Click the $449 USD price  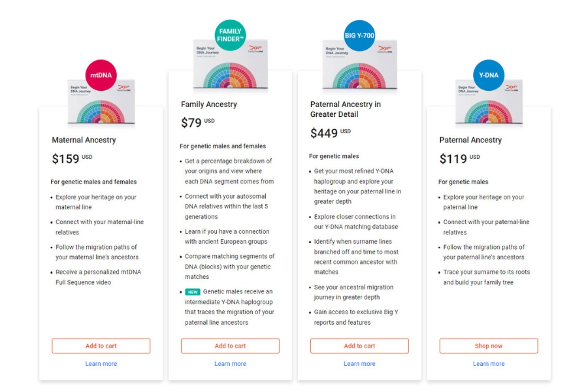[330, 133]
